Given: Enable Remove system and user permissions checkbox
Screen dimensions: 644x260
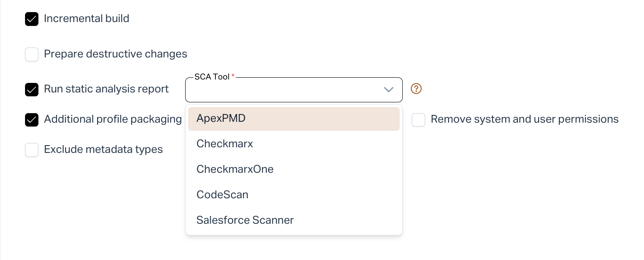Looking at the screenshot, I should coord(418,120).
